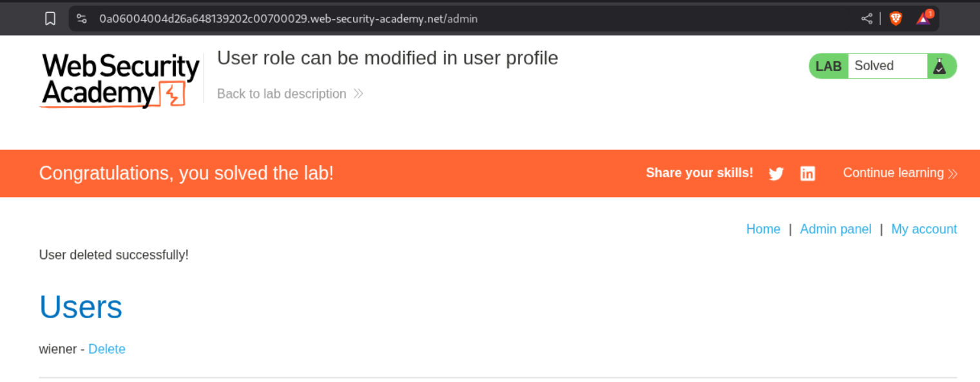This screenshot has width=980, height=382.
Task: Go to Home in the page navigation
Action: [763, 229]
